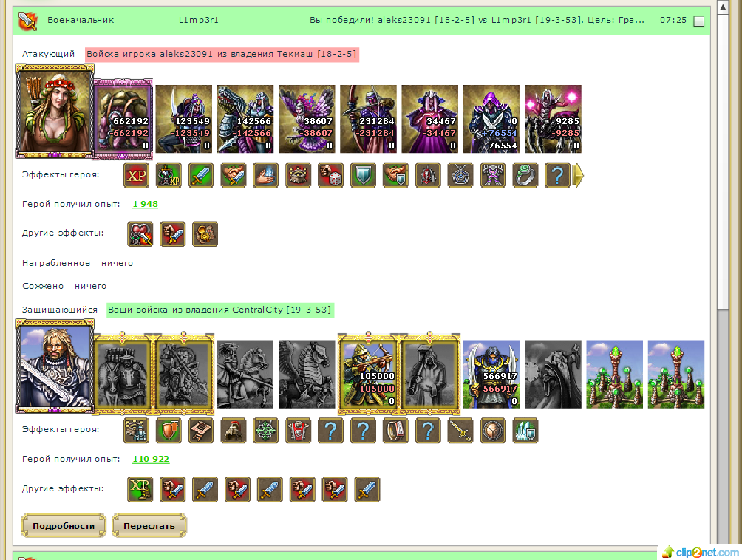Click the dice and fist effect icon
The height and width of the screenshot is (560, 742).
331,176
